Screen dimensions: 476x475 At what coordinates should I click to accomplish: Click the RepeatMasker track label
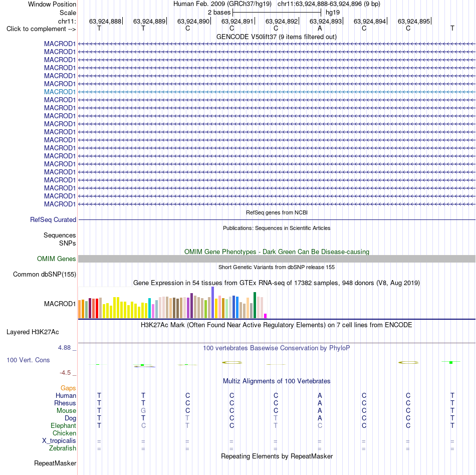(55, 463)
